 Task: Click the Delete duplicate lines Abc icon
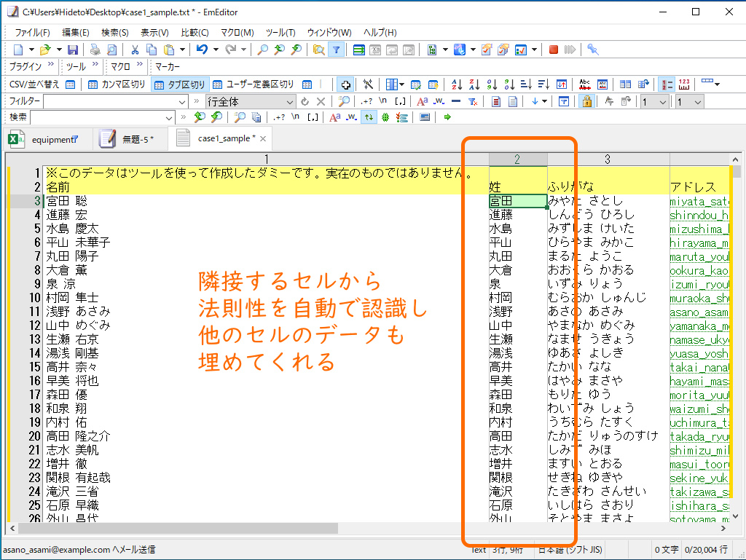tap(585, 84)
